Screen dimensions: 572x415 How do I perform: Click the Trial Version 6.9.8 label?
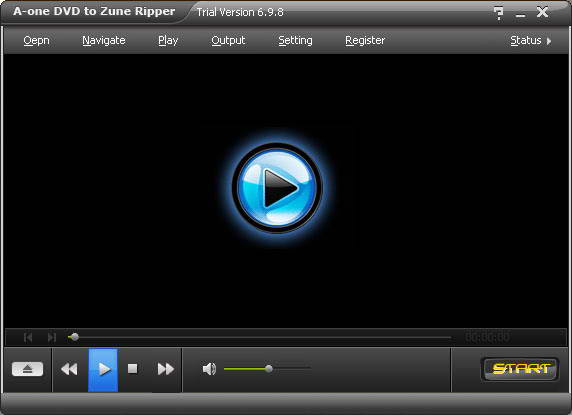point(240,12)
